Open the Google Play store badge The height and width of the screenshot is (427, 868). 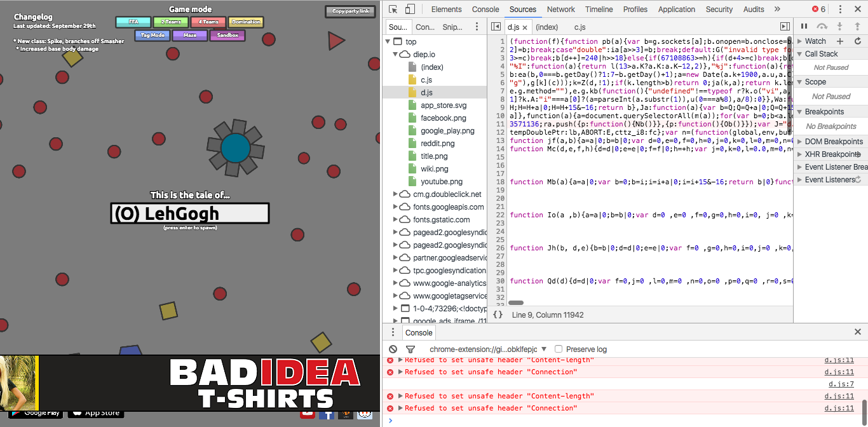coord(36,413)
